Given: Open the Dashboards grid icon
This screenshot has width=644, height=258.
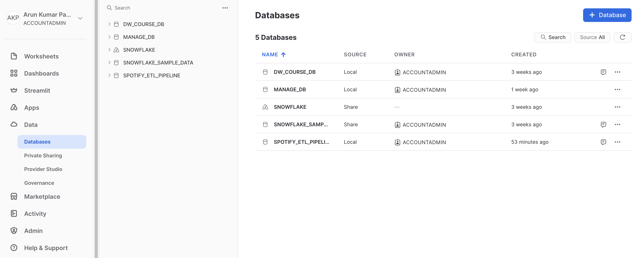Looking at the screenshot, I should pyautogui.click(x=14, y=73).
